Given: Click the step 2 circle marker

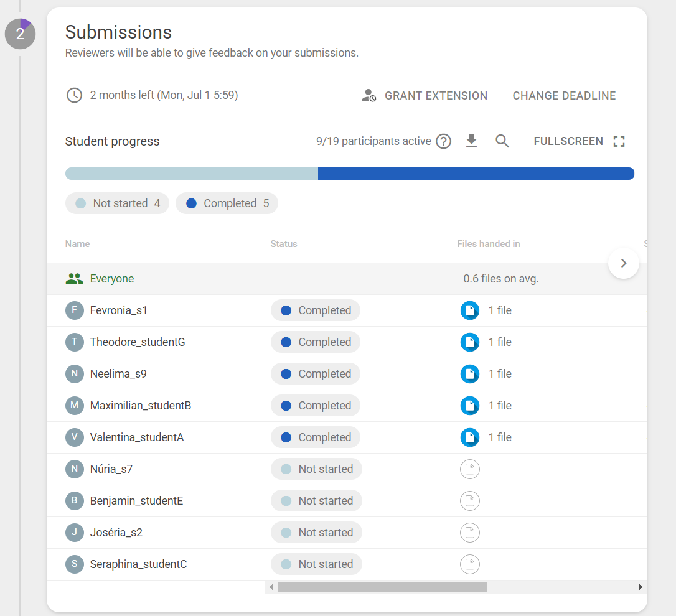Looking at the screenshot, I should pos(21,34).
